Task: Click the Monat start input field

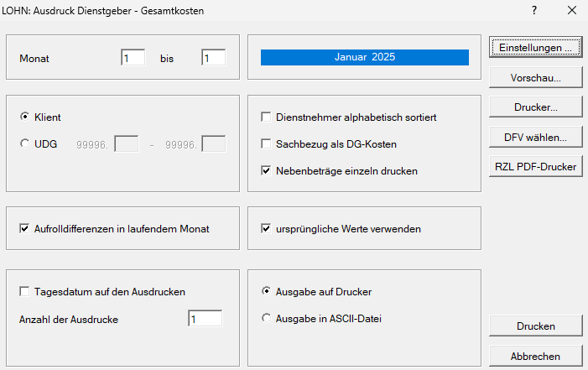Action: pyautogui.click(x=133, y=58)
